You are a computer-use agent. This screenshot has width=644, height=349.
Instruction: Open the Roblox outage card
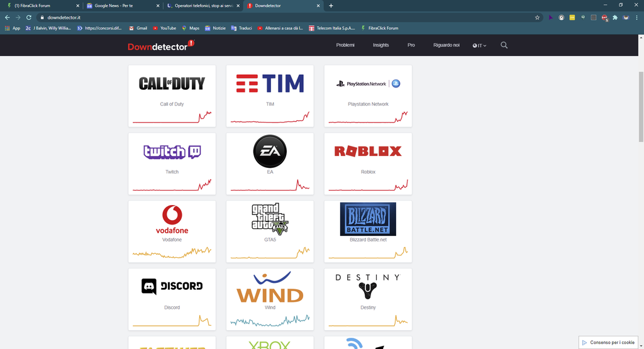[368, 163]
